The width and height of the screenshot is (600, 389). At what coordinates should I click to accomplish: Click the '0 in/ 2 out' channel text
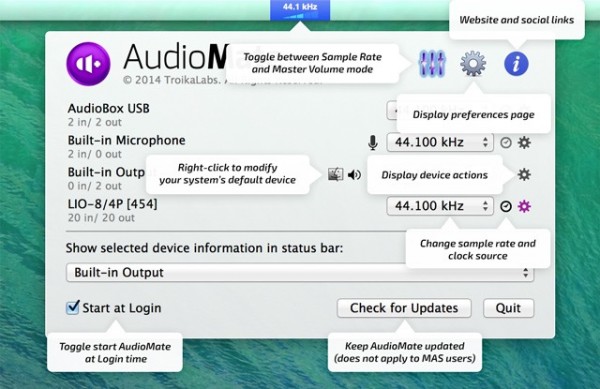(x=95, y=186)
